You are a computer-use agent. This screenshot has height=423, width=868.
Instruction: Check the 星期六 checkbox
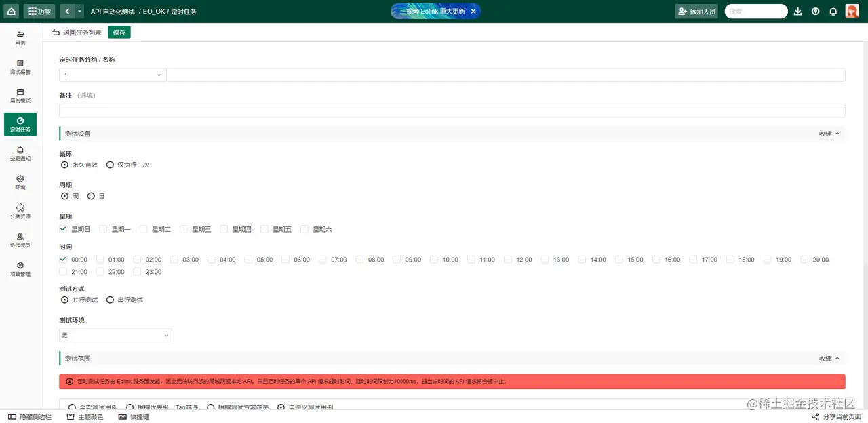(x=304, y=229)
